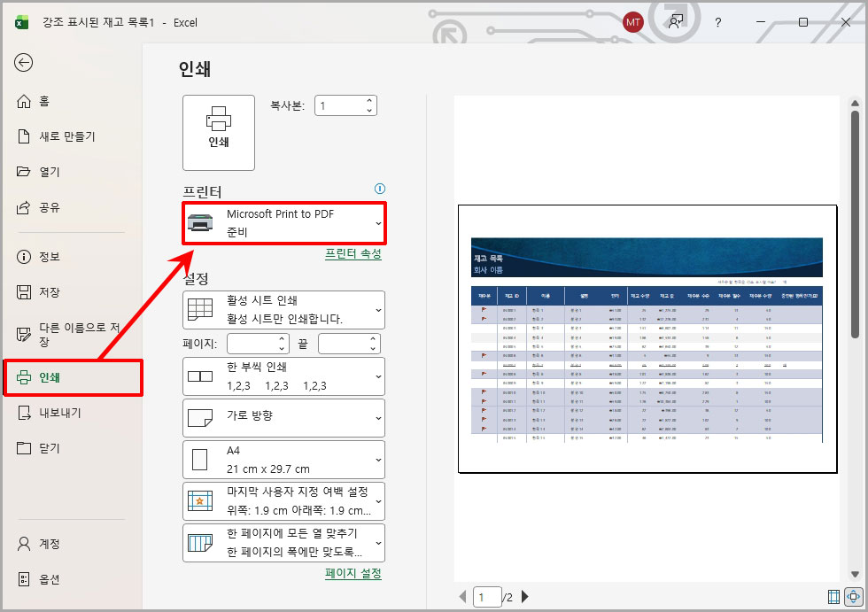Click the back arrow to leave Backstage view
The image size is (868, 612).
[x=23, y=63]
